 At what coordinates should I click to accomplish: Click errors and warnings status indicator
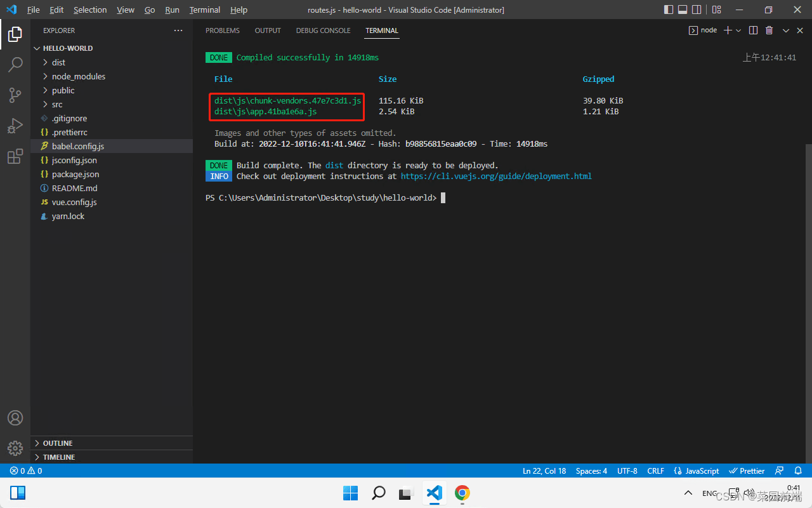coord(25,471)
